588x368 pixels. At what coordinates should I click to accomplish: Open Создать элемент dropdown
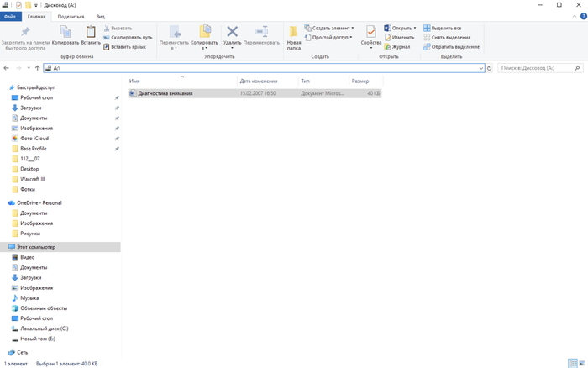pos(329,28)
